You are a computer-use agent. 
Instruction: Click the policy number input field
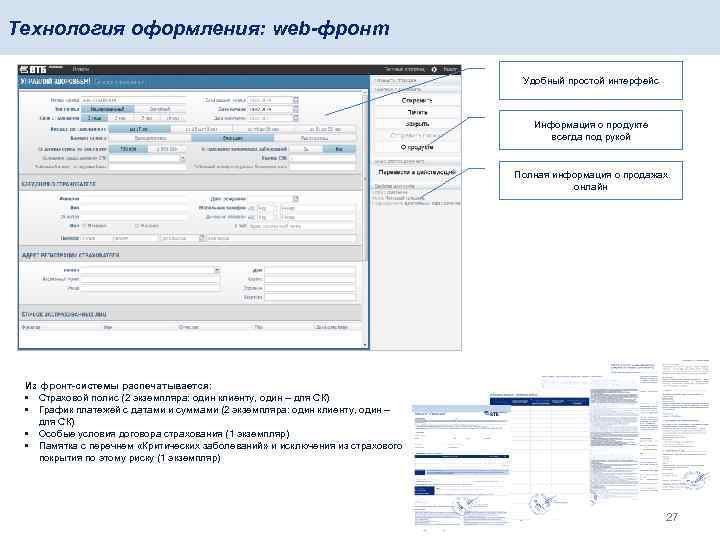point(134,100)
